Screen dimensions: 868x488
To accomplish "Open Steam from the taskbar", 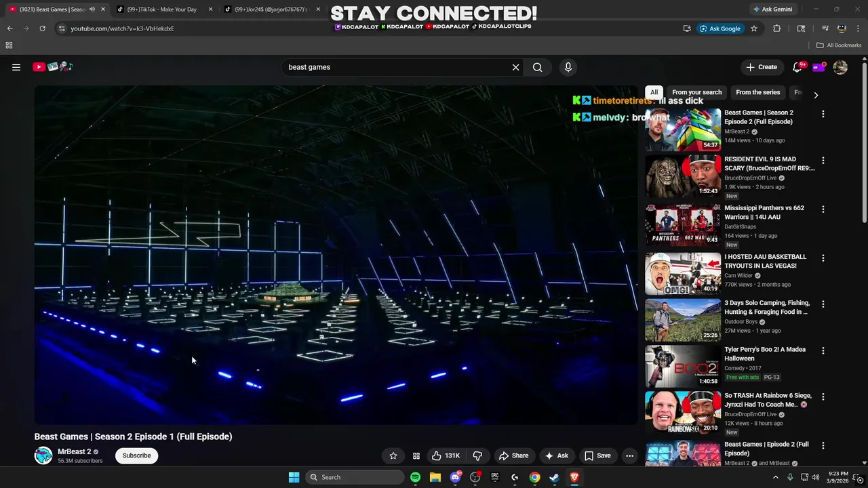I will (x=554, y=477).
